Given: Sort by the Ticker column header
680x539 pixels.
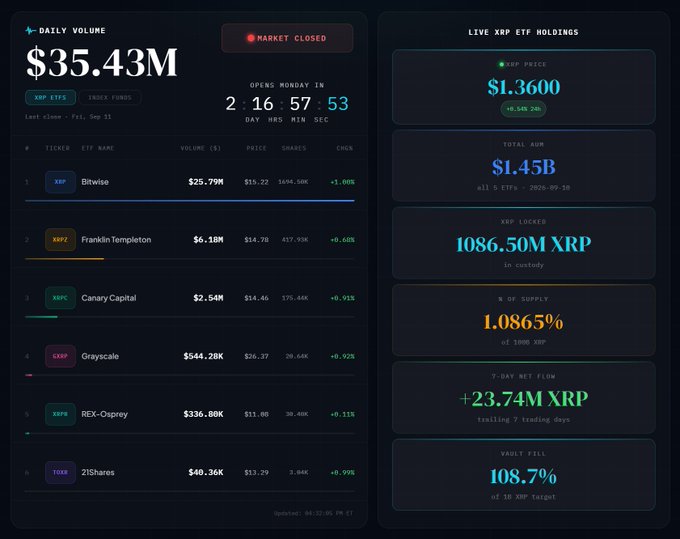Looking at the screenshot, I should coord(57,148).
